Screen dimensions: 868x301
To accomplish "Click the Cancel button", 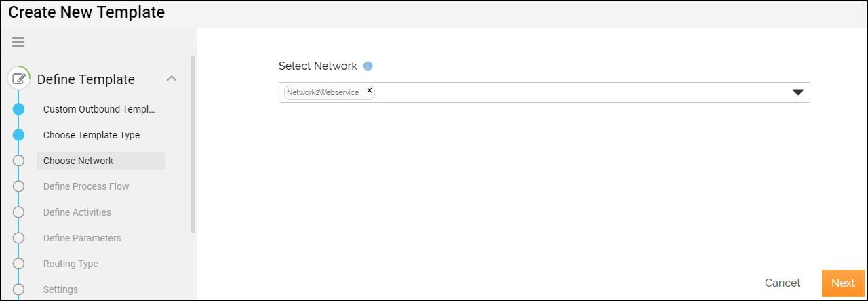I will pos(782,283).
